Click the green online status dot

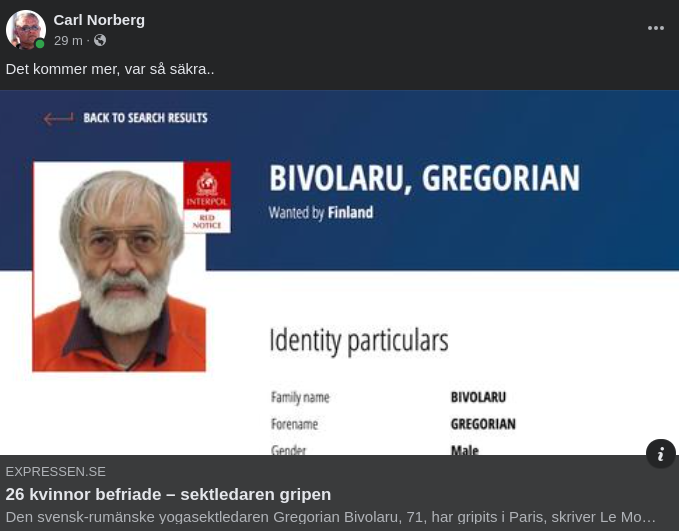39,44
